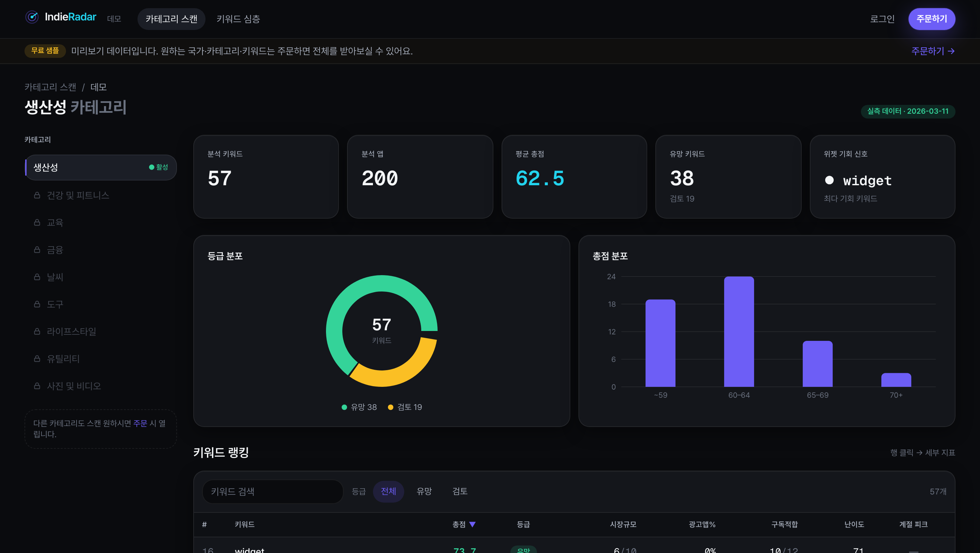
Task: Click the 65–69 bar in 총점 분포
Action: (818, 364)
